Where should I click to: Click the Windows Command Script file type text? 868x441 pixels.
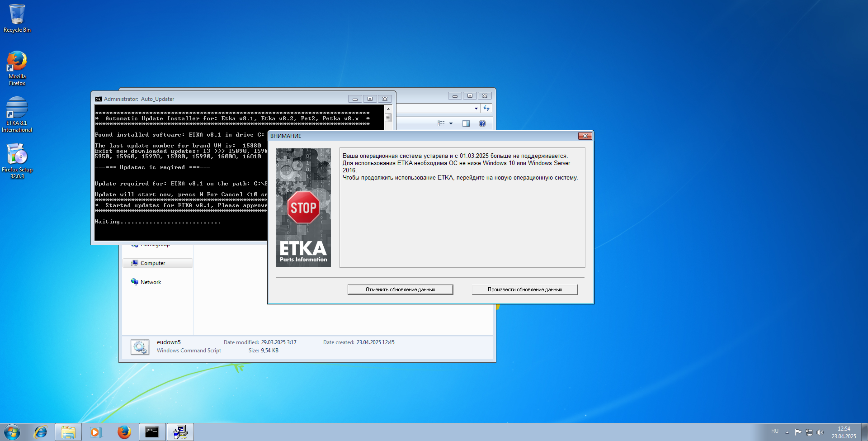[x=189, y=351]
